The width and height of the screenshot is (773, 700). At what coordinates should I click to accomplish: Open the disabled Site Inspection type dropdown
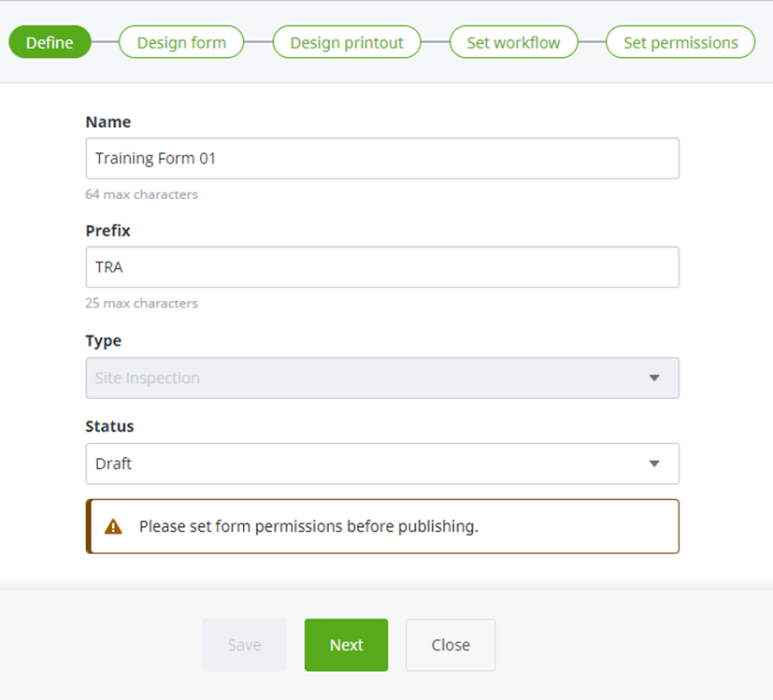click(382, 379)
